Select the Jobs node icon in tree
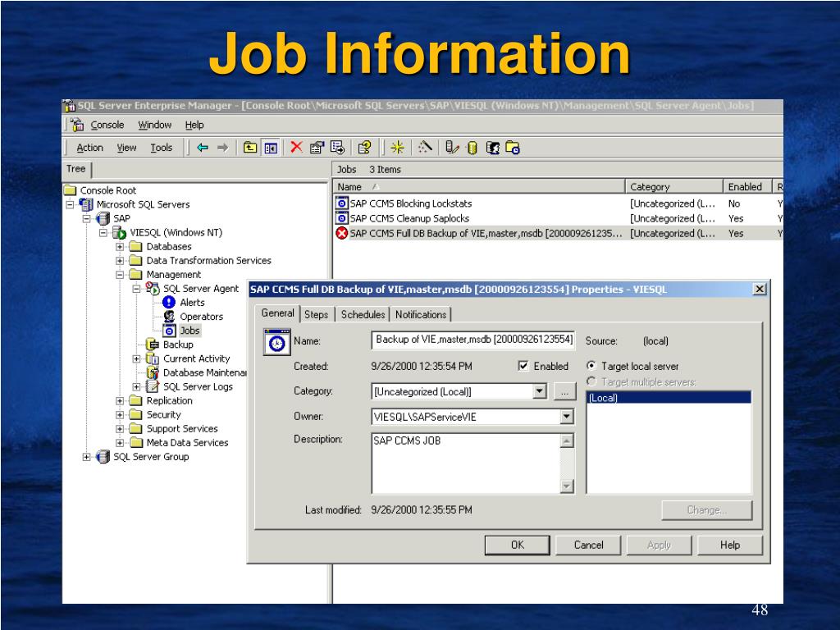 click(169, 331)
